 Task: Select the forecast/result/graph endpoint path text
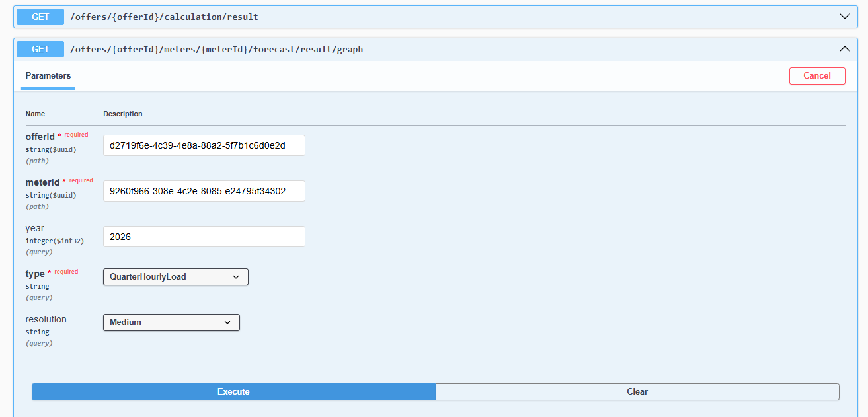(216, 49)
